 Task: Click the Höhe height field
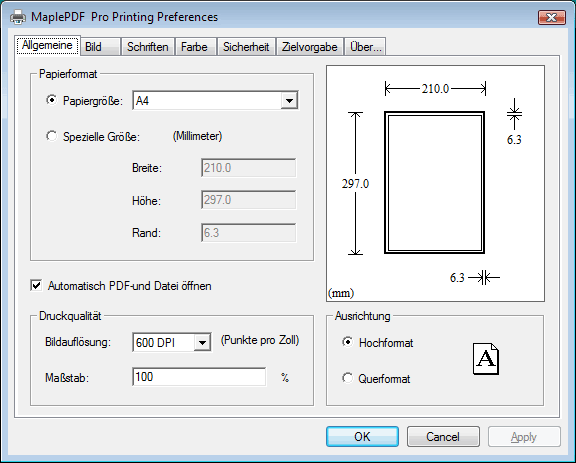248,200
